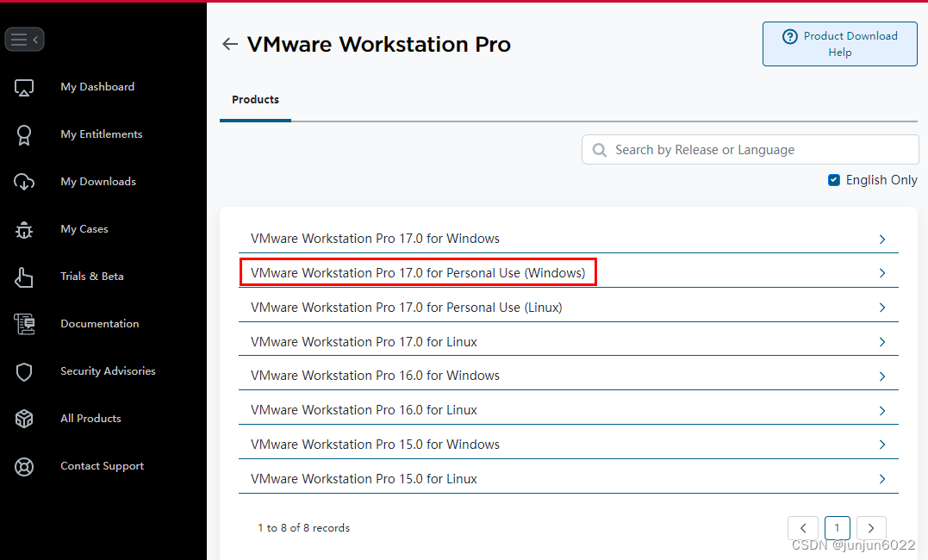Expand the Workstation Pro 15.0 for Windows chevron

coord(881,445)
